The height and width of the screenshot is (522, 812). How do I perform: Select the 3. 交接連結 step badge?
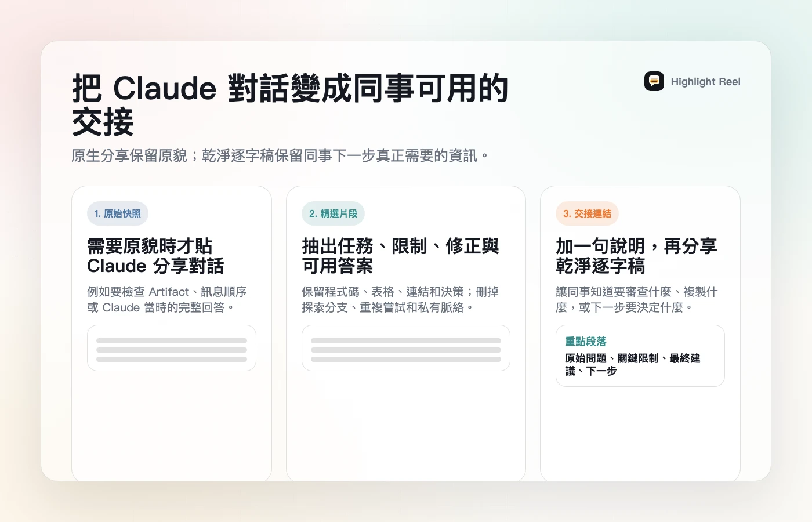(587, 213)
